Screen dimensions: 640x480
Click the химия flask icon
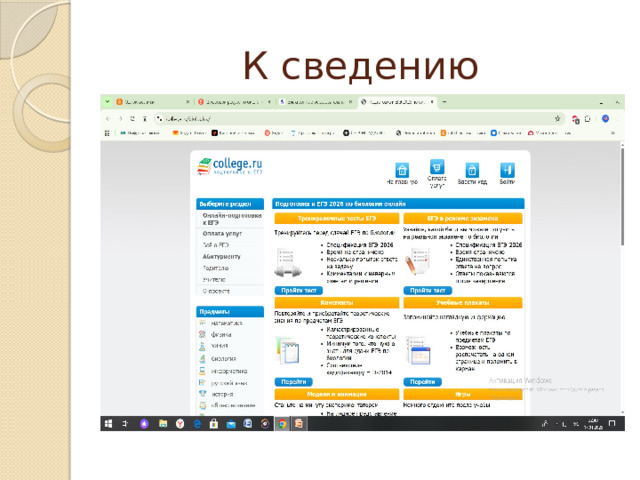(x=202, y=346)
